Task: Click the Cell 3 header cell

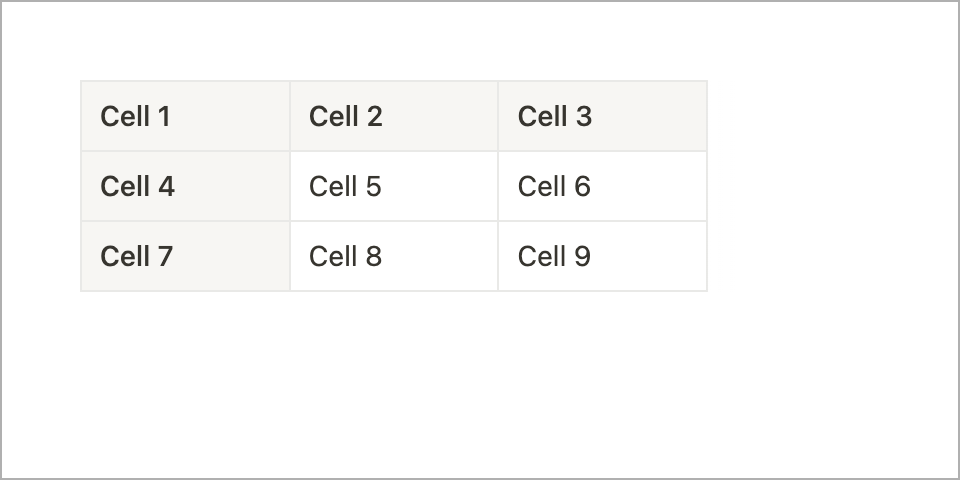Action: point(602,116)
